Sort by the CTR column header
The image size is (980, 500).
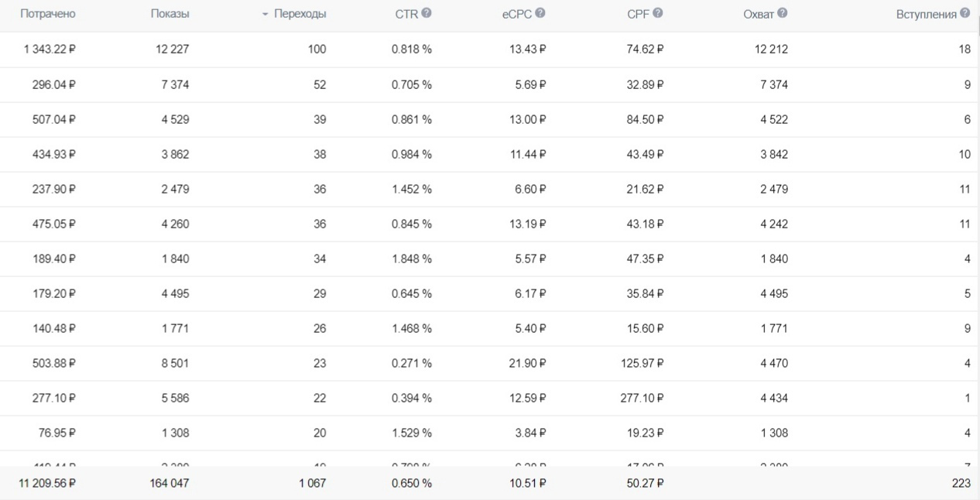click(406, 14)
